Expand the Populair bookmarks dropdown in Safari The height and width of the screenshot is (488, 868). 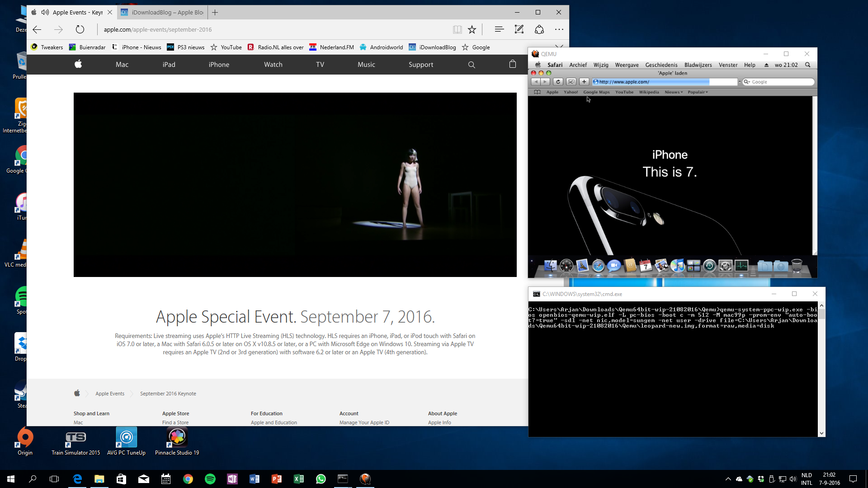point(698,92)
